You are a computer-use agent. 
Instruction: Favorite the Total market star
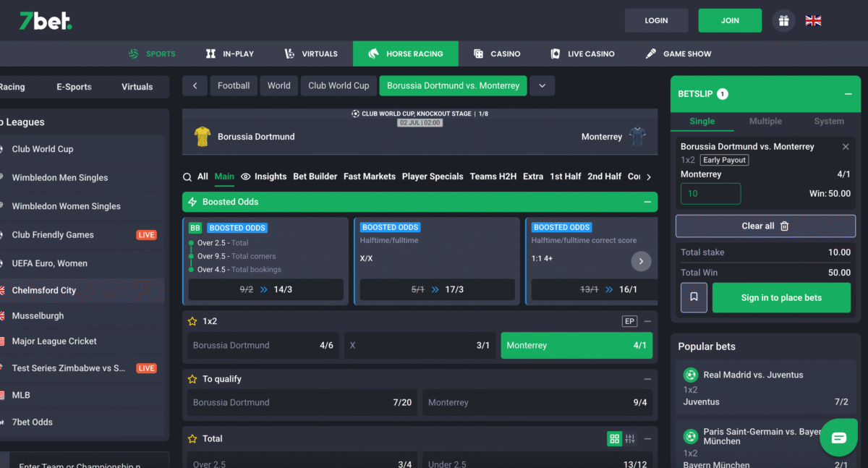(x=192, y=438)
